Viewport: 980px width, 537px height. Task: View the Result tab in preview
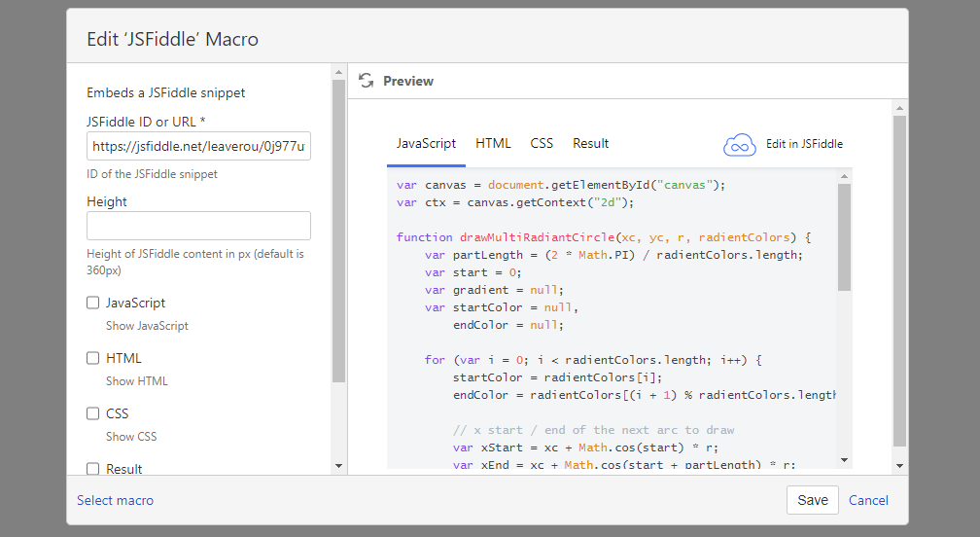[x=591, y=143]
